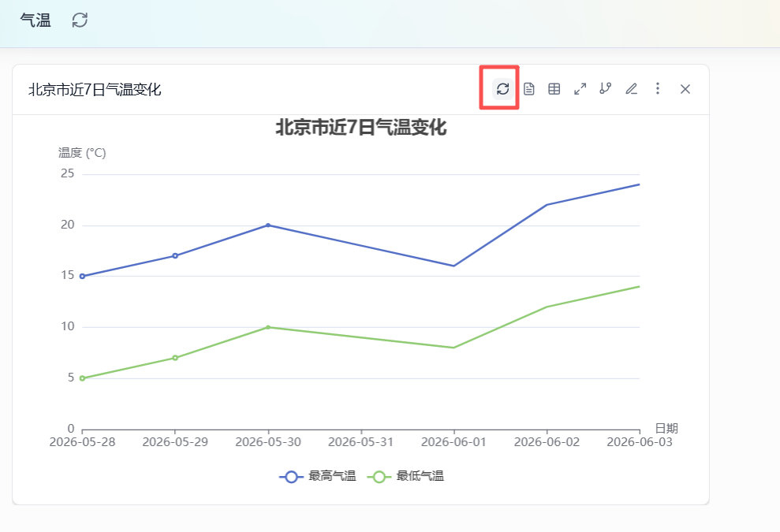780x532 pixels.
Task: Click the y-axis value 15
Action: (68, 275)
